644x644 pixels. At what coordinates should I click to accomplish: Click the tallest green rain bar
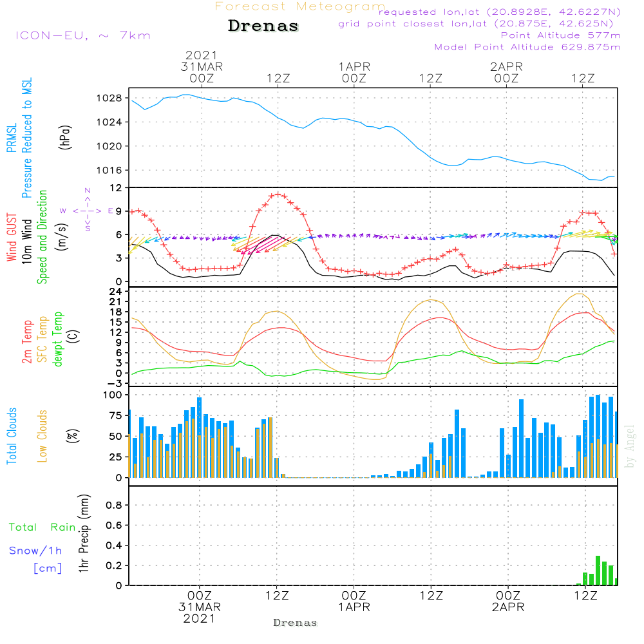(x=598, y=570)
